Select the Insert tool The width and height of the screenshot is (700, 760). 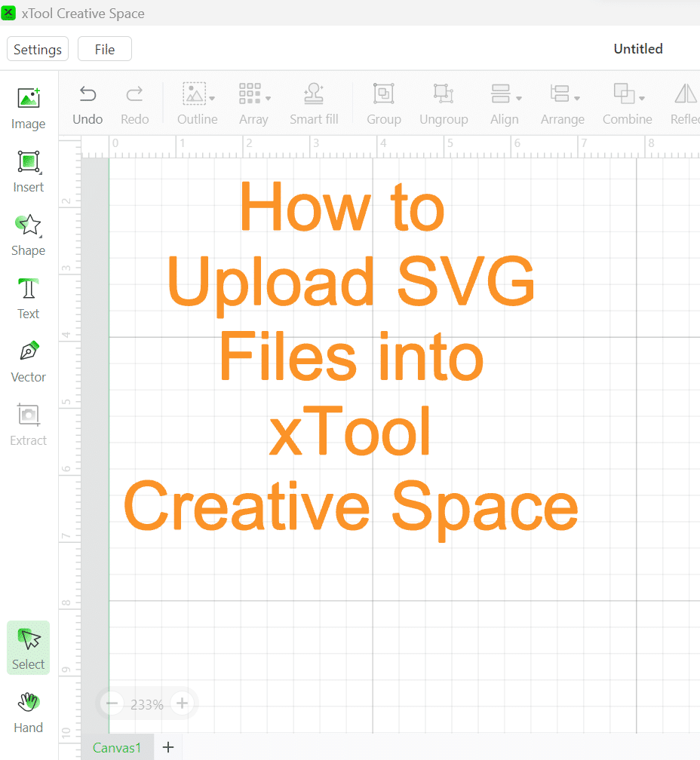(x=28, y=172)
